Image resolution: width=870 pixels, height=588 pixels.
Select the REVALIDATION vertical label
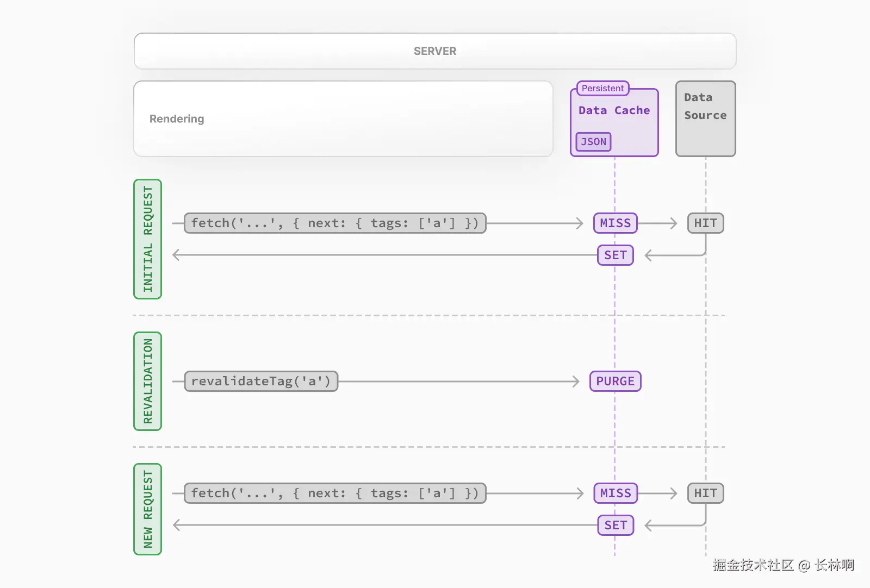click(x=148, y=381)
